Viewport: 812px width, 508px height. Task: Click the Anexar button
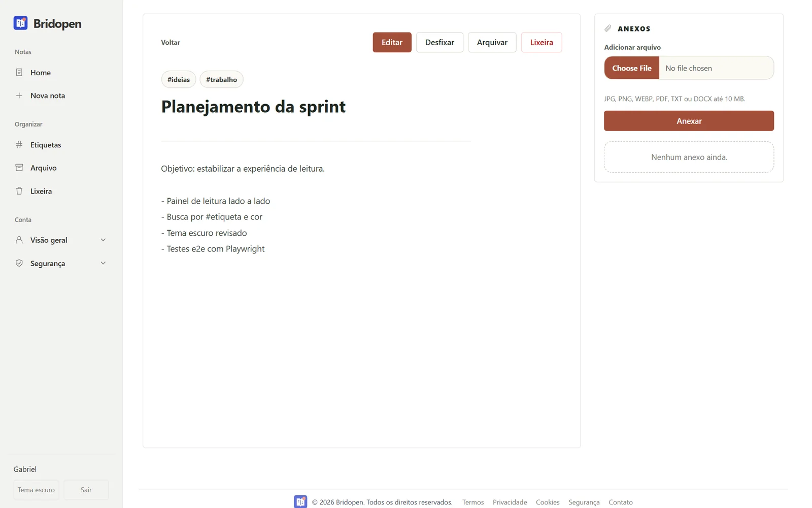[689, 121]
